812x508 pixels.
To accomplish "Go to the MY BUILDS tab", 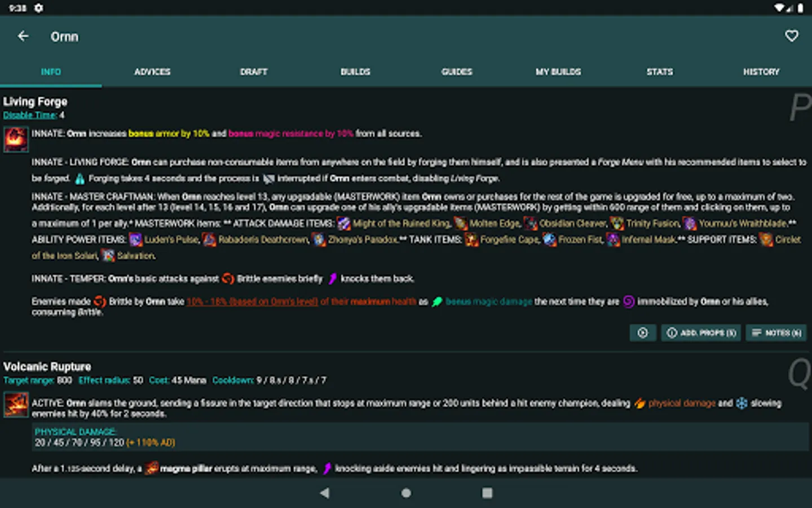I will (558, 72).
